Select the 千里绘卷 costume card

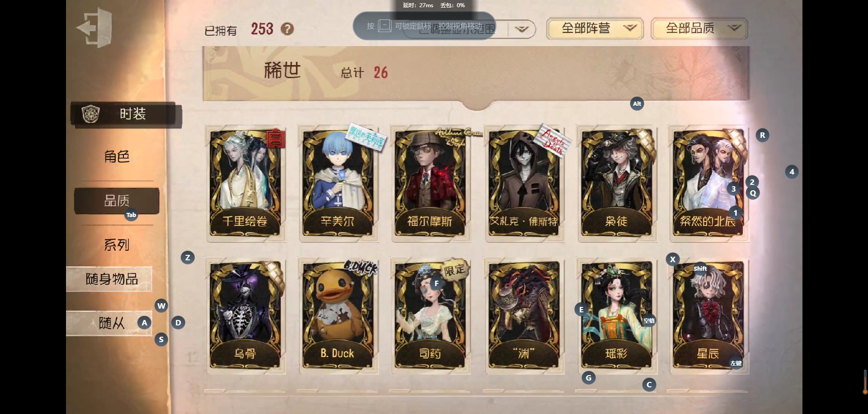coord(245,183)
